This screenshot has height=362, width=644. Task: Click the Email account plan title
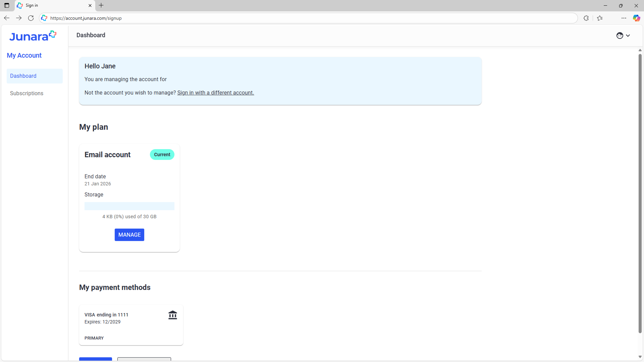pos(107,155)
